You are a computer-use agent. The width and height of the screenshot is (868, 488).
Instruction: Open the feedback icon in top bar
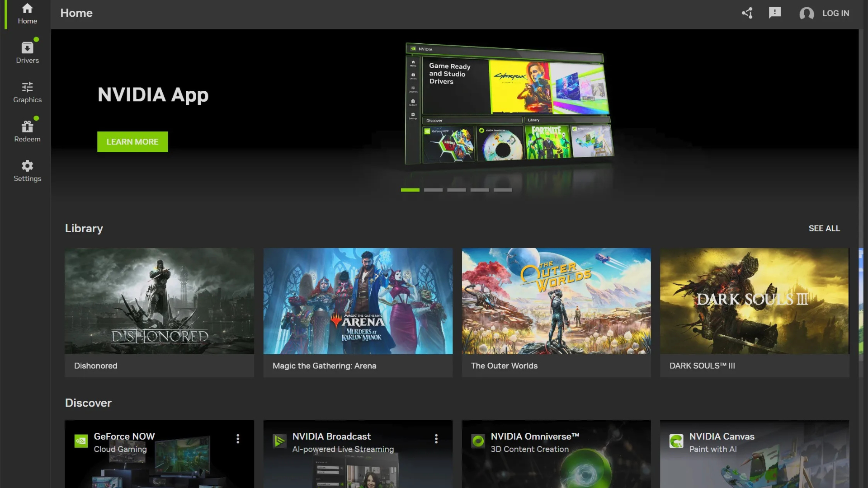tap(774, 13)
